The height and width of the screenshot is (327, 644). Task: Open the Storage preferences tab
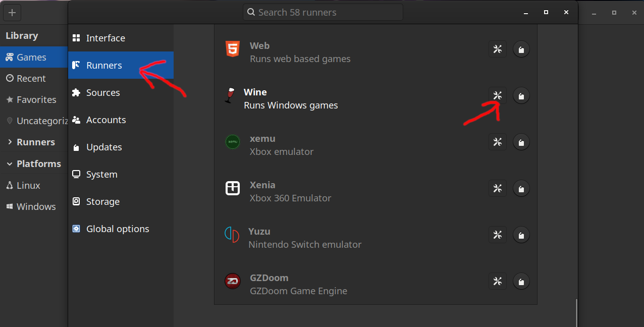(121, 201)
